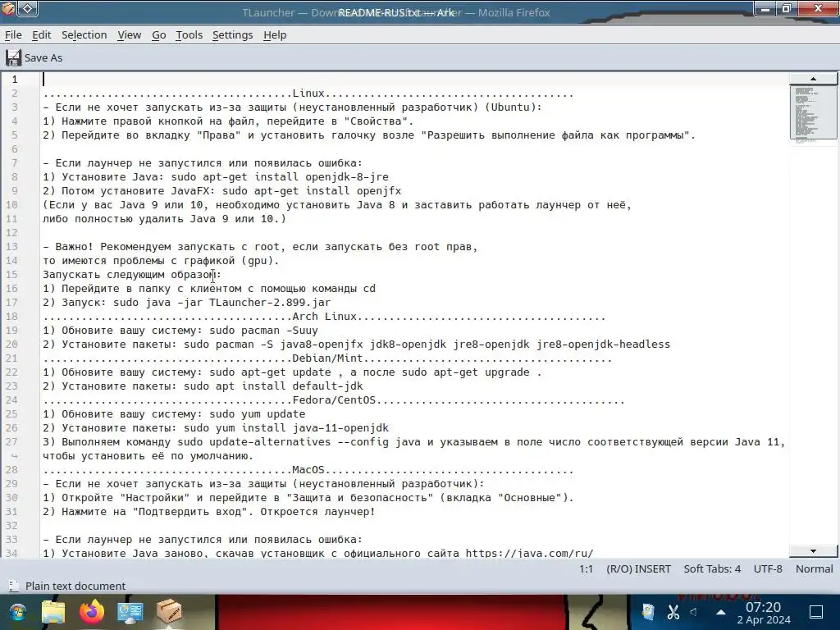Click the Fedora/CentOS section header line

334,399
